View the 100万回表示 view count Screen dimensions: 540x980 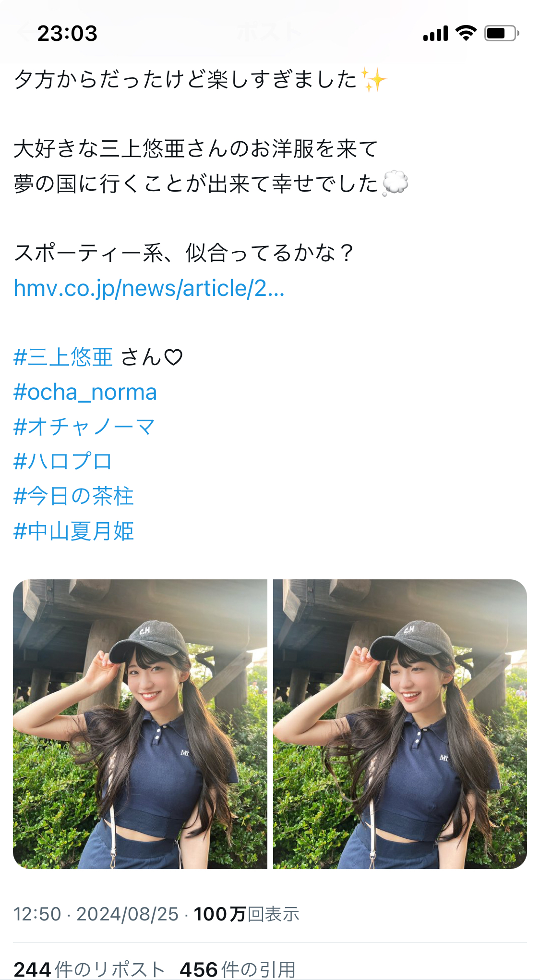coord(246,914)
